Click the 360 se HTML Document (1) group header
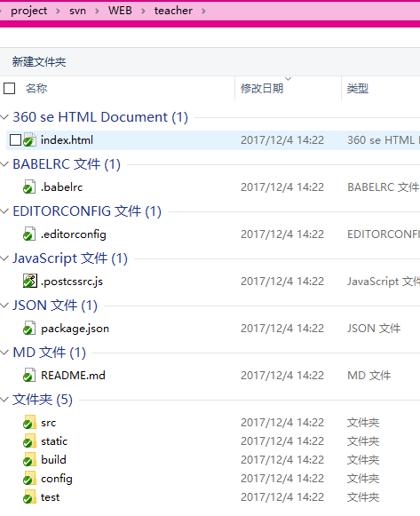 tap(100, 117)
